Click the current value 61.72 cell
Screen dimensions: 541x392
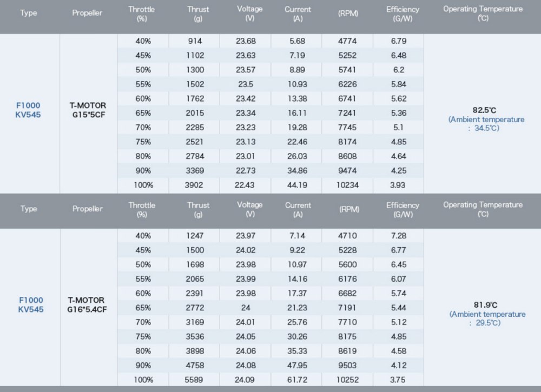click(296, 380)
